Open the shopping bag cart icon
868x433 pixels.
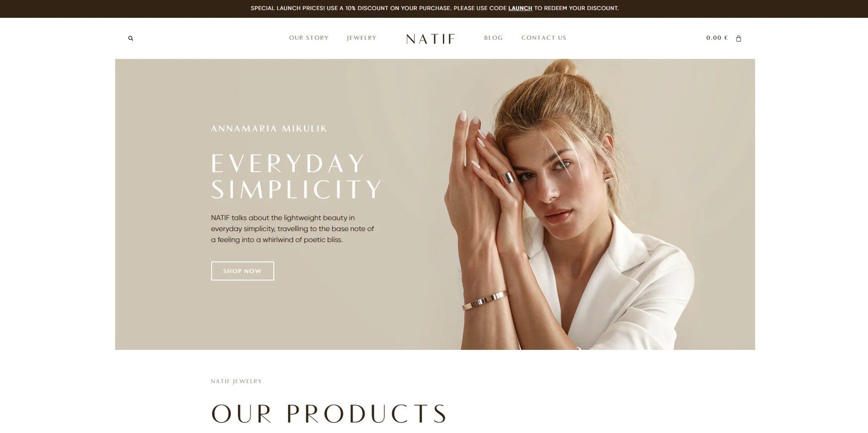pos(739,38)
